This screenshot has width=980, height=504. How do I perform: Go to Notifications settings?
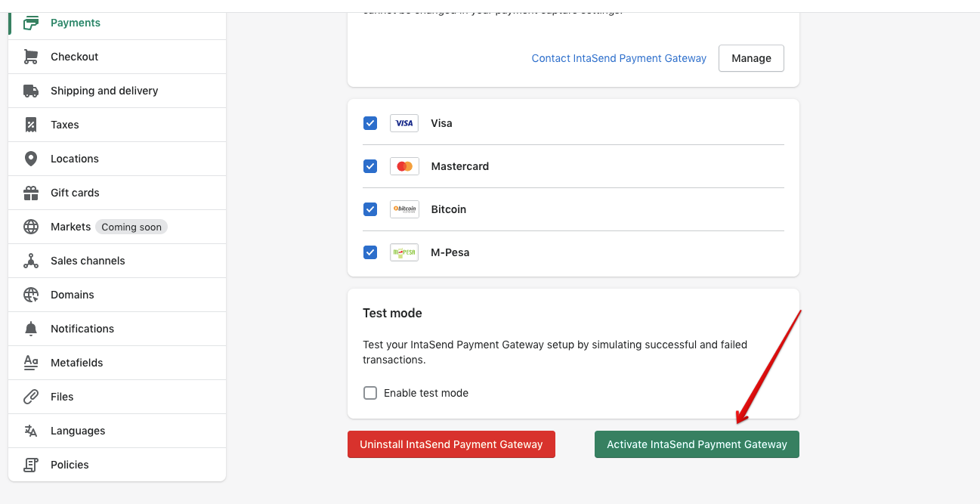coord(117,329)
